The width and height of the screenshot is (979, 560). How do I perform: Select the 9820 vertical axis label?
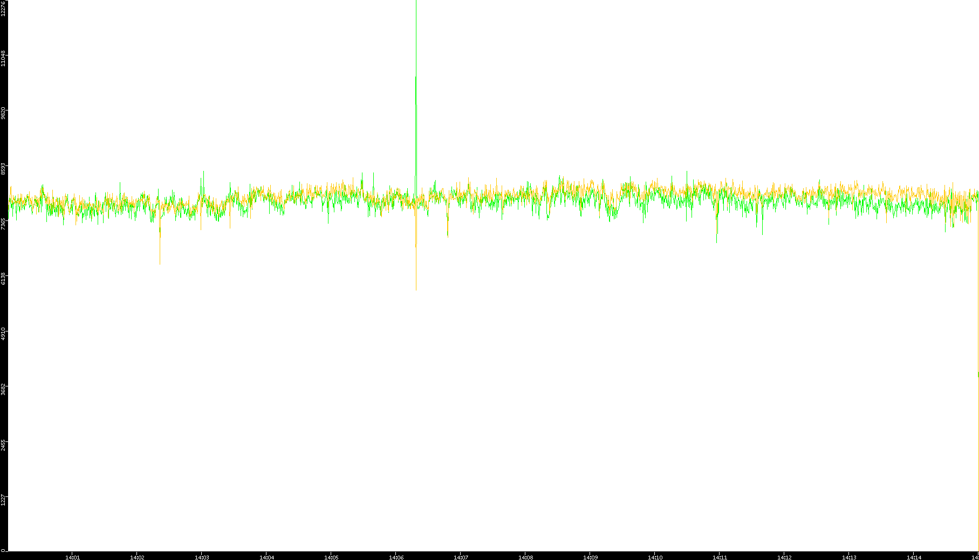(4, 113)
